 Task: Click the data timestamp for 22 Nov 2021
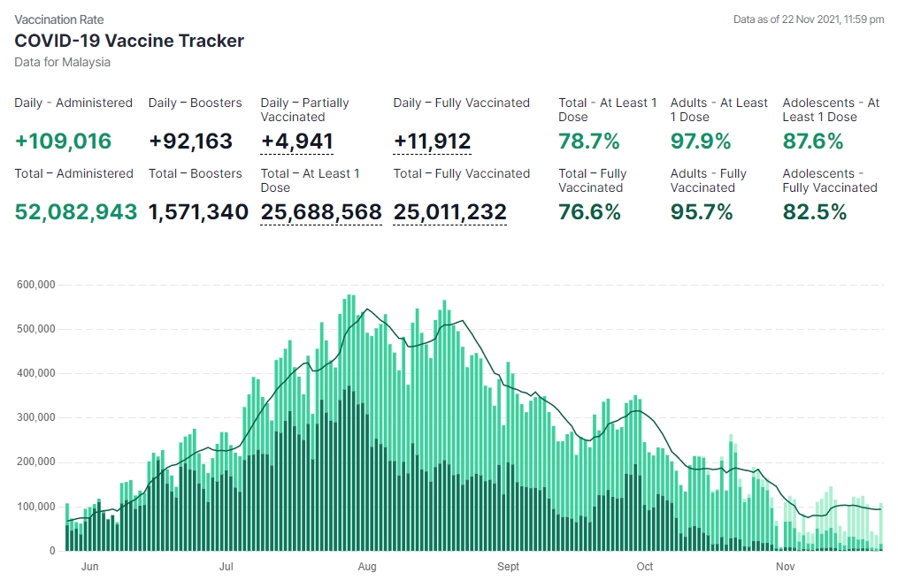(x=809, y=19)
